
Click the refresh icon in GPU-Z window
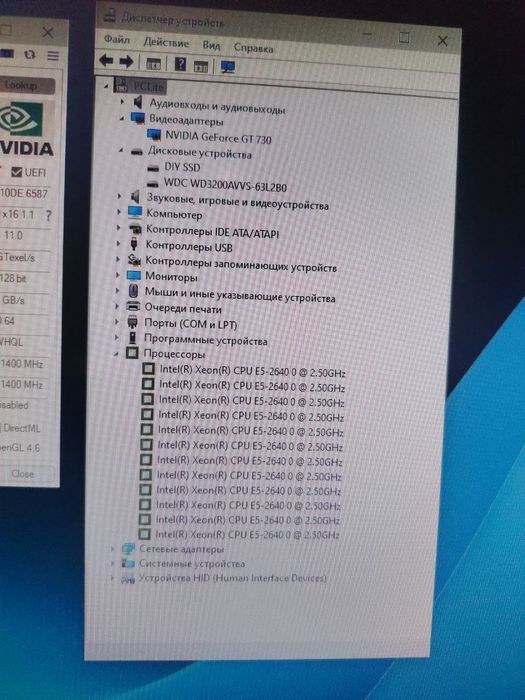[29, 54]
